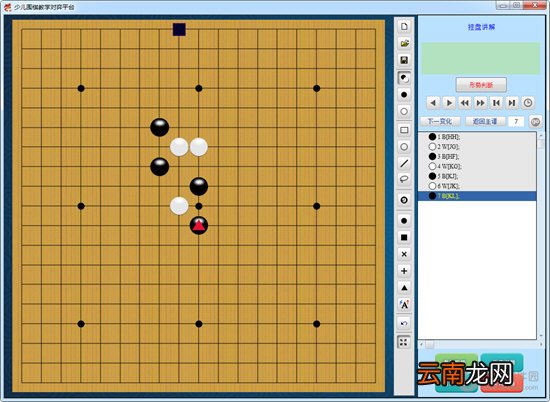Click the round go-to-move button

pos(535,121)
